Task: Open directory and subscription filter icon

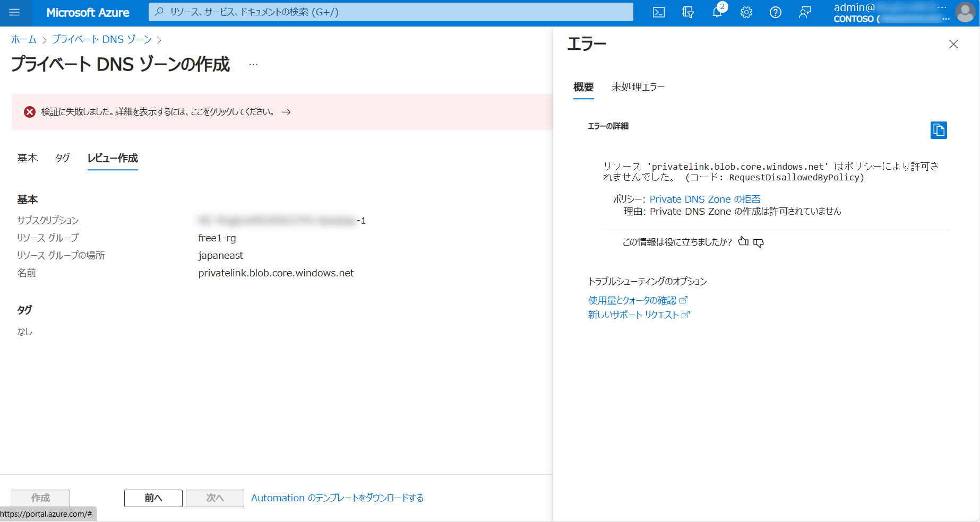Action: pos(688,12)
